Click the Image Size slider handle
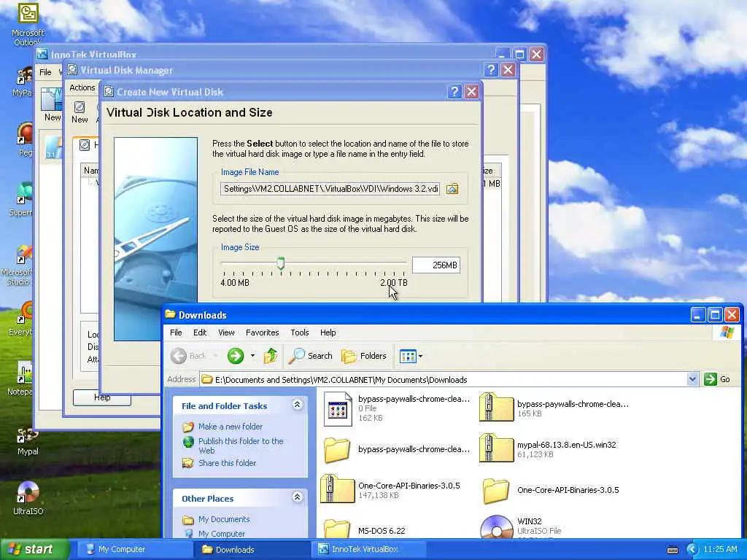This screenshot has height=560, width=747. 281,263
